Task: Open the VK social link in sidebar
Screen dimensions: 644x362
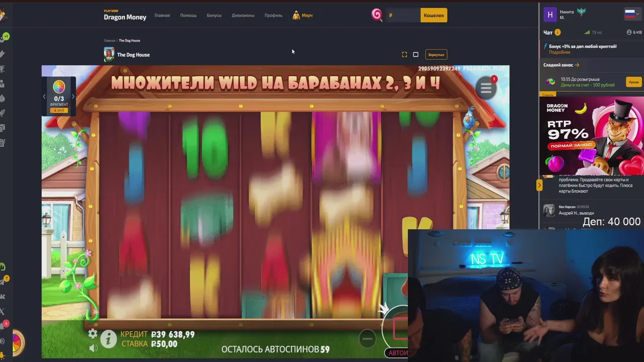Action: (x=3, y=297)
